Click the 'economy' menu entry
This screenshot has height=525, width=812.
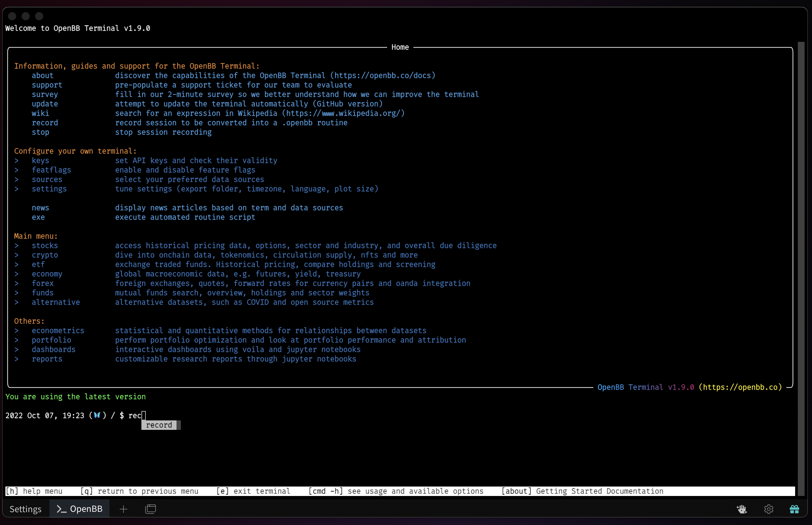[47, 274]
